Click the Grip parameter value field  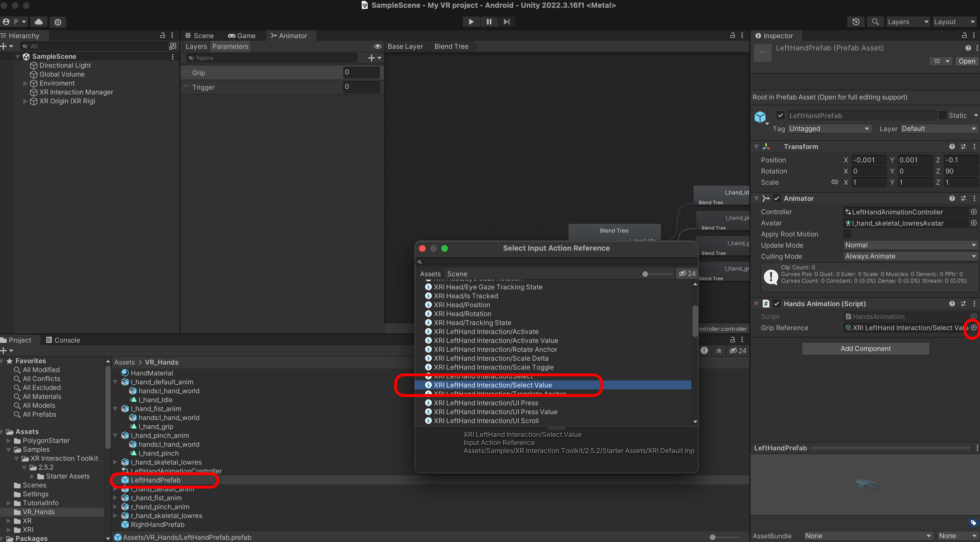coord(361,72)
